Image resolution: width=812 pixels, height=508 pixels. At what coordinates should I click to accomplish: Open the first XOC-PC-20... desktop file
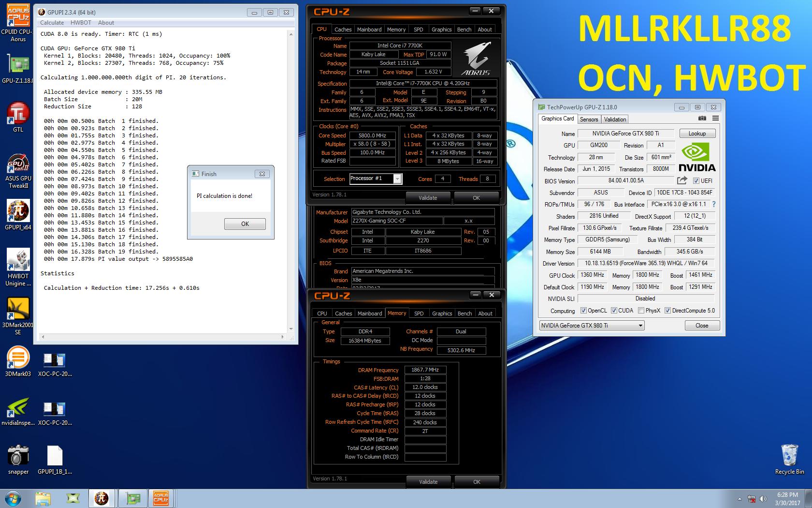pos(55,364)
